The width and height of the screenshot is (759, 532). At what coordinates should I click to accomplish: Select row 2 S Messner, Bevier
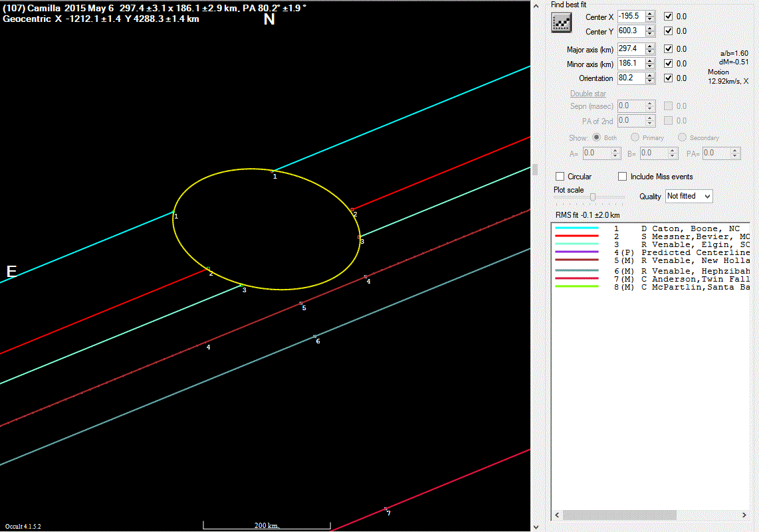click(651, 236)
